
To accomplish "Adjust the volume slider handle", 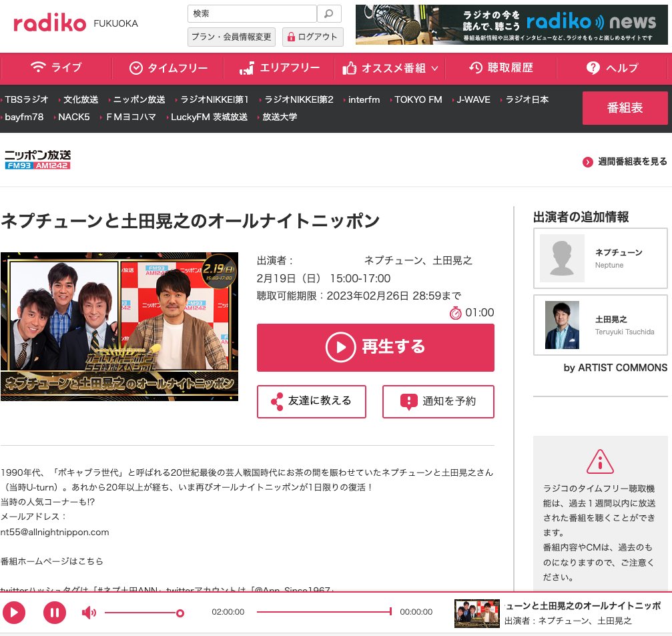I will (x=179, y=612).
